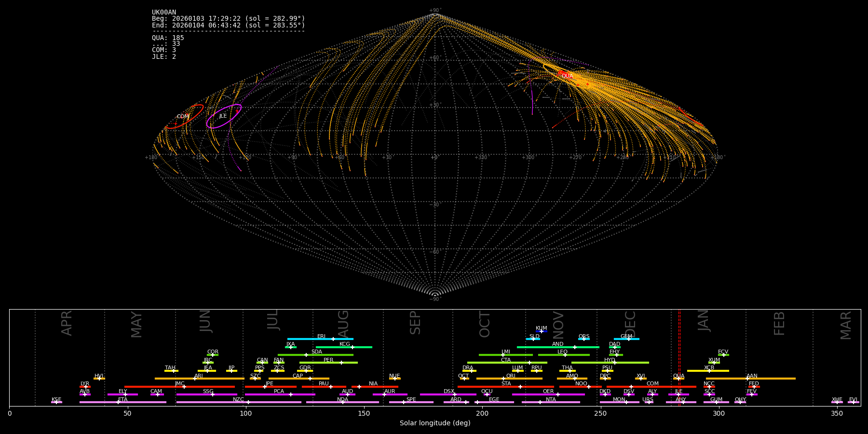The height and width of the screenshot is (434, 868).
Task: Click the UK00AN station title text
Action: (x=164, y=13)
